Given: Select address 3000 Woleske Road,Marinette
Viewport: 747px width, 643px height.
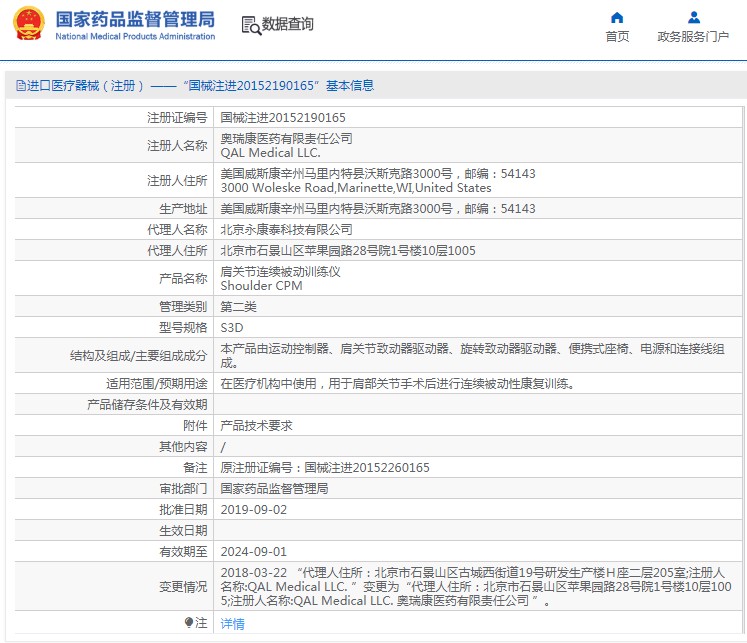Looking at the screenshot, I should click(x=356, y=188).
